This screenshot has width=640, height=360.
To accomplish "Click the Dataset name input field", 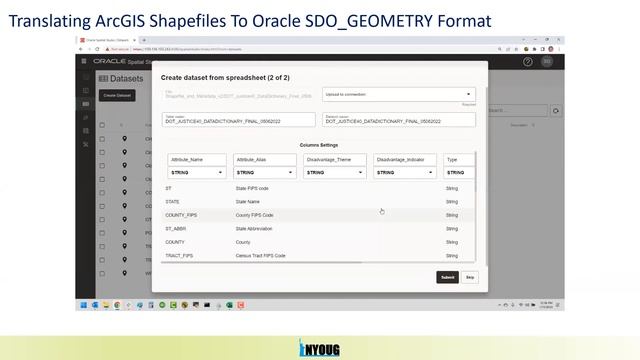I will click(399, 120).
